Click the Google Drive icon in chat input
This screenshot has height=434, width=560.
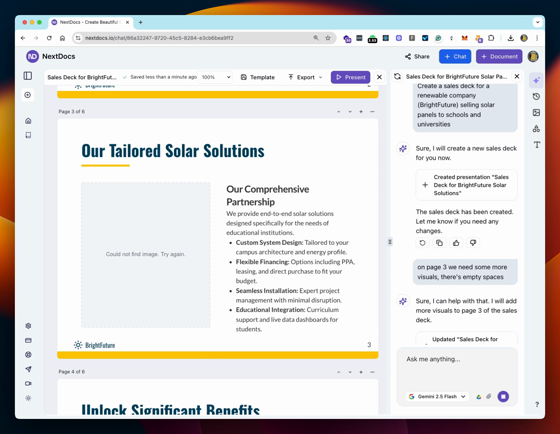pyautogui.click(x=479, y=396)
